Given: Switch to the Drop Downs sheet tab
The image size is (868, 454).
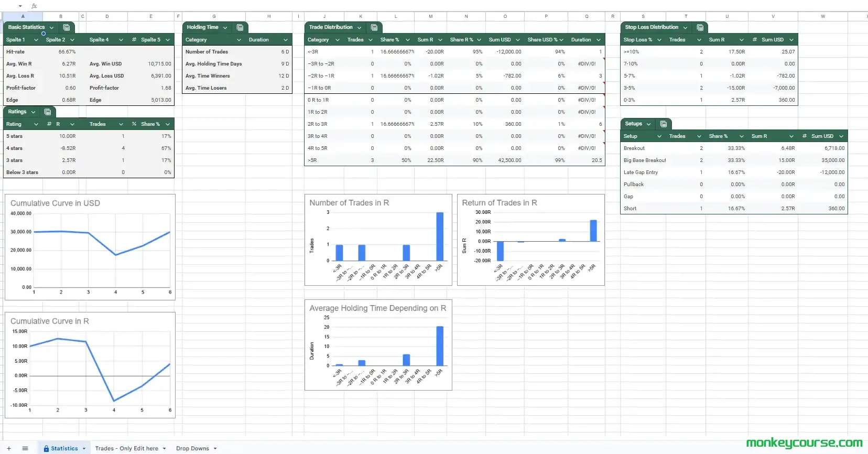Looking at the screenshot, I should point(192,449).
